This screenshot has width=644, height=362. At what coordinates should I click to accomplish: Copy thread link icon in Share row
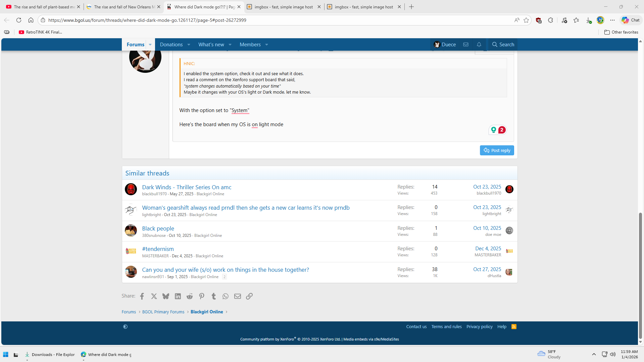[249, 296]
